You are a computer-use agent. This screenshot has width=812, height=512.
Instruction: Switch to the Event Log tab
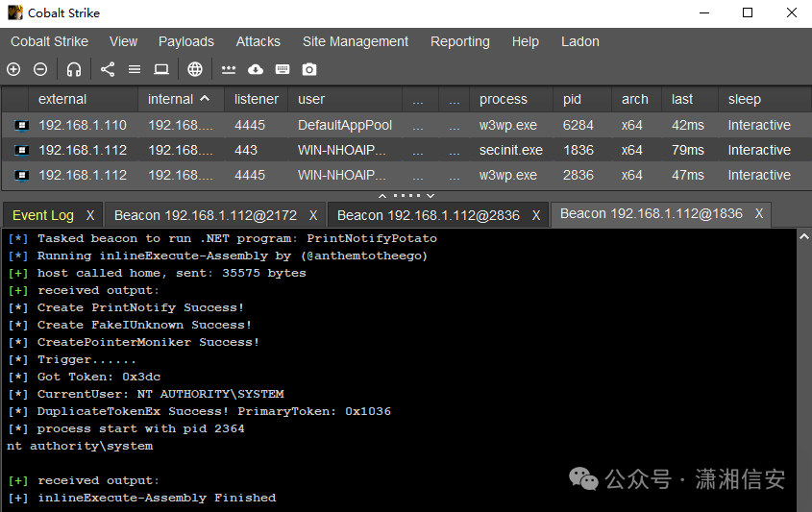43,215
